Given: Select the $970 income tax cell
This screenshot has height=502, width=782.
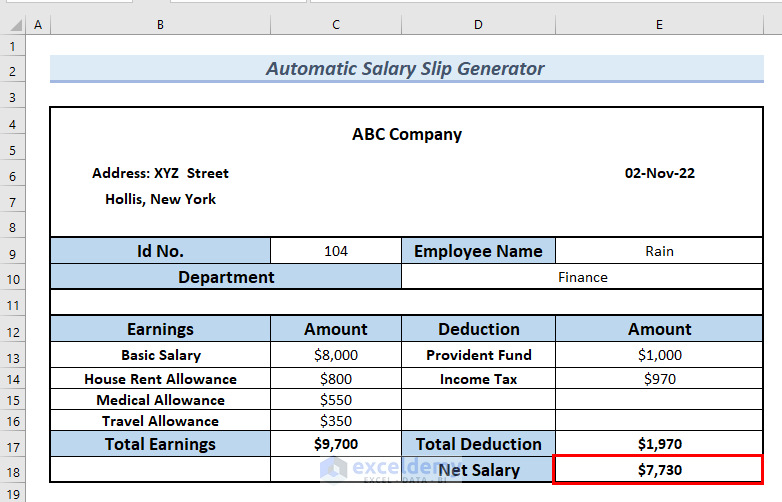Looking at the screenshot, I should click(x=659, y=379).
